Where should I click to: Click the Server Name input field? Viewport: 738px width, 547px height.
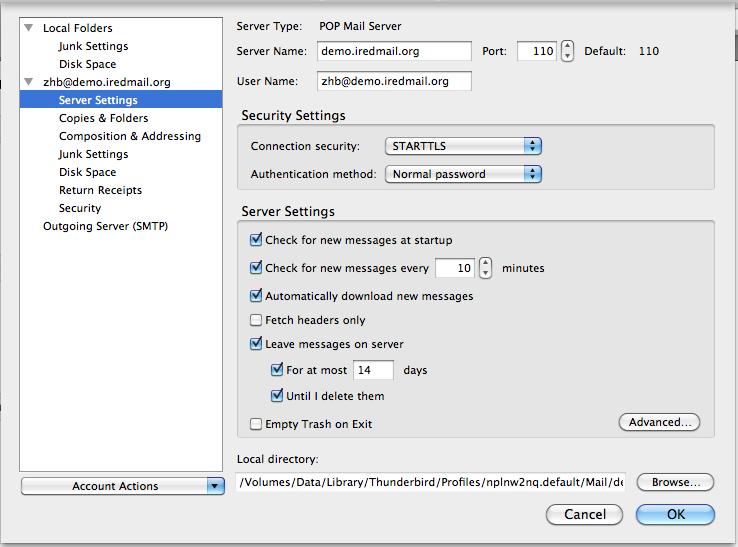point(394,51)
